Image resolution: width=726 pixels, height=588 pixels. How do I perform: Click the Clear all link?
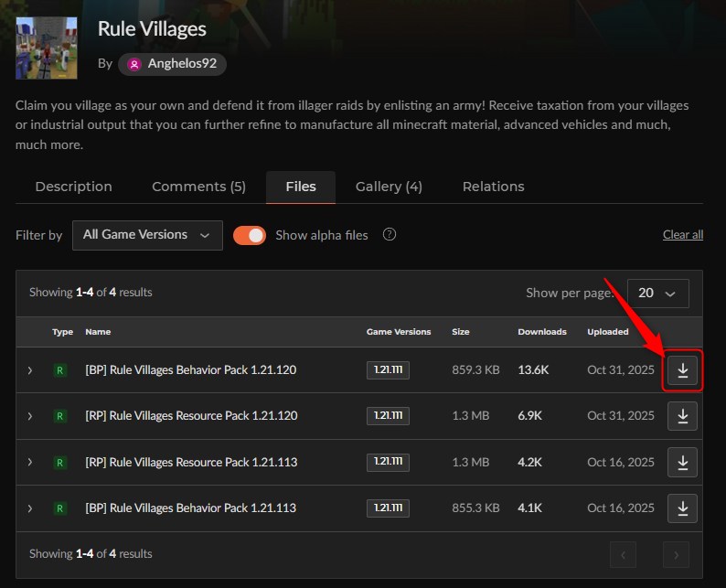683,235
